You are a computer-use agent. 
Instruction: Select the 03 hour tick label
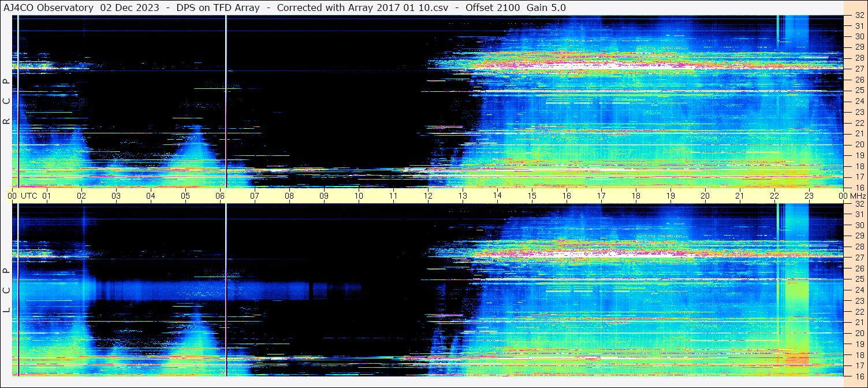coord(116,196)
